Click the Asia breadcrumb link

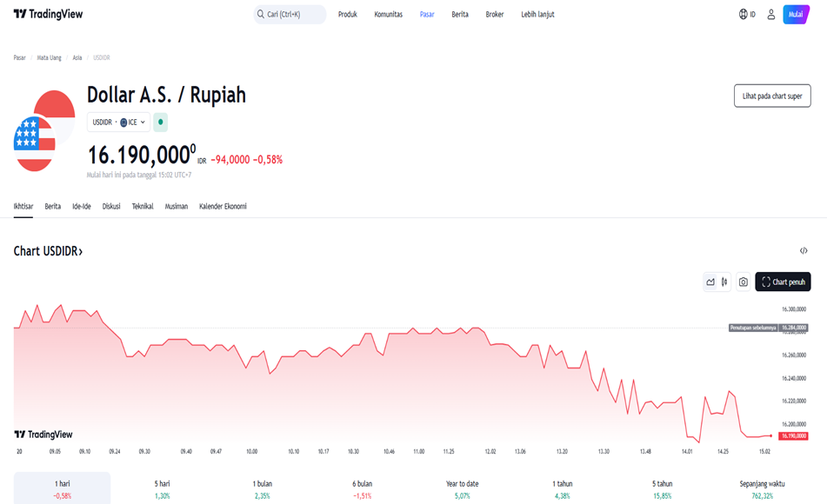pyautogui.click(x=77, y=57)
